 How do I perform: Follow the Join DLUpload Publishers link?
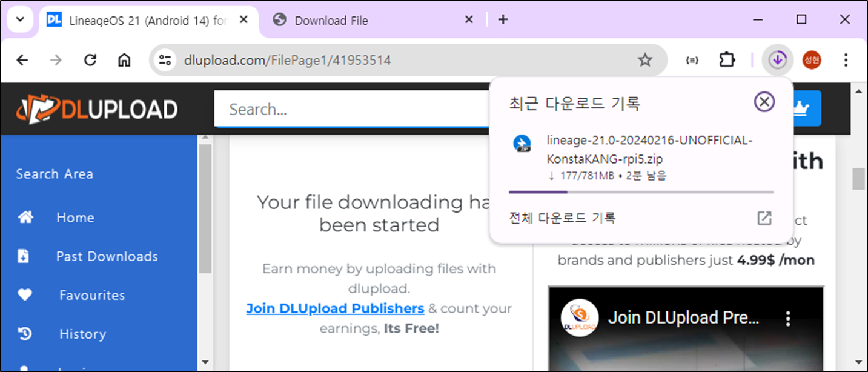click(335, 308)
